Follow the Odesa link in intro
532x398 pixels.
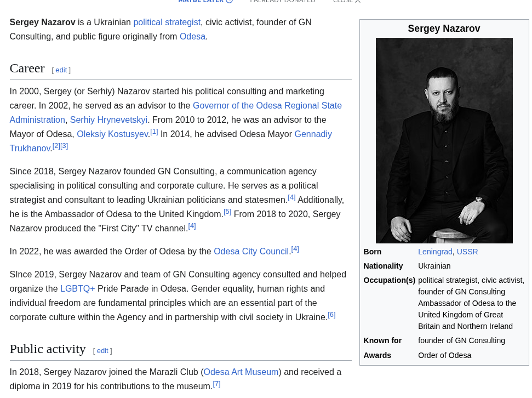click(x=192, y=37)
